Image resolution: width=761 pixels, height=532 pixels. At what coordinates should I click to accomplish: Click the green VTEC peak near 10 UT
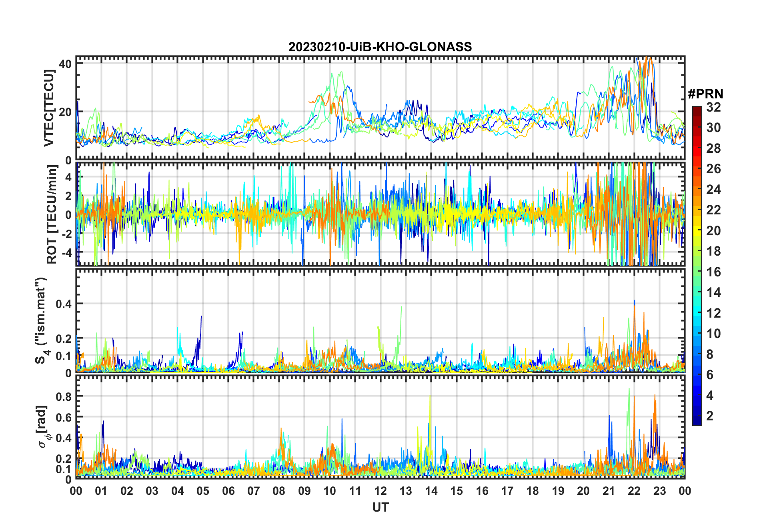(341, 72)
